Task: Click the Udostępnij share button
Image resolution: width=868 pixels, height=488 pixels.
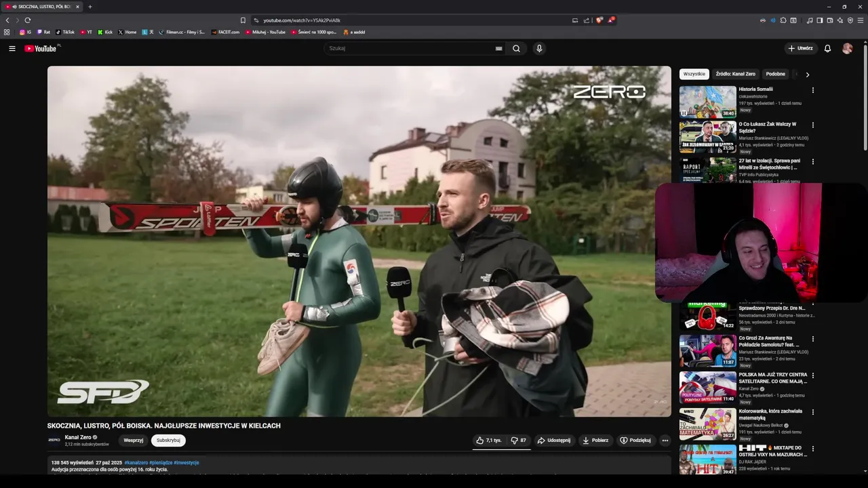Action: click(554, 440)
